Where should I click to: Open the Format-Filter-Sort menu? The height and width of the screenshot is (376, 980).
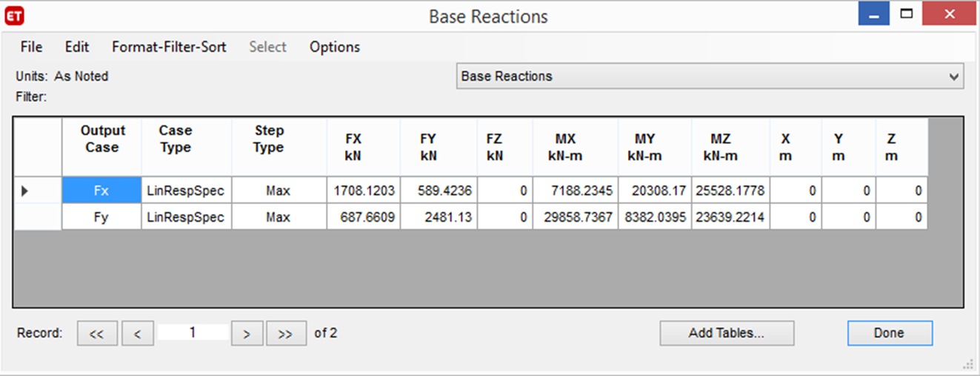(169, 47)
